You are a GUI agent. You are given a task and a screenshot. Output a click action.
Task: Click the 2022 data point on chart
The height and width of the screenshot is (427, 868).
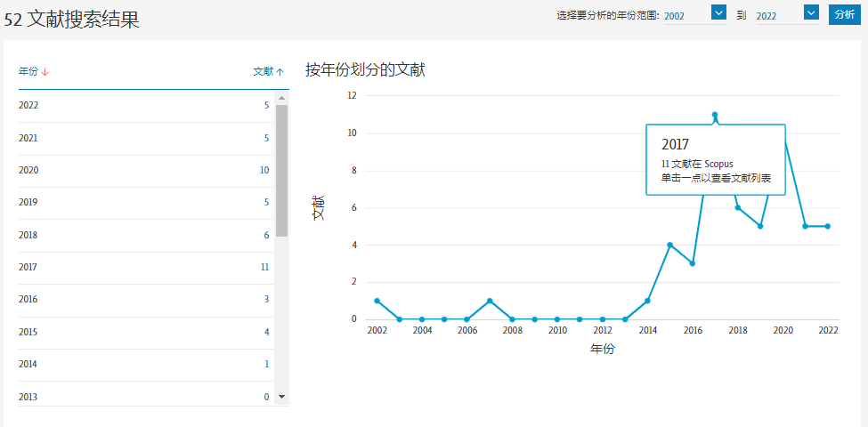828,226
